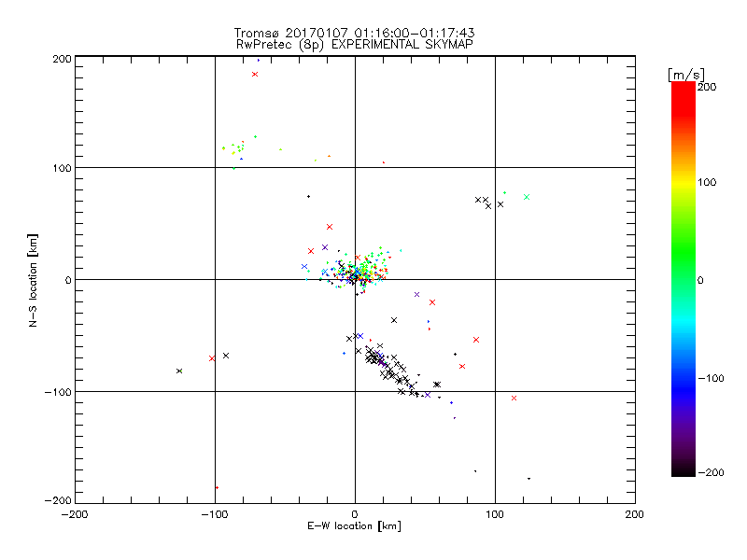747x560 pixels.
Task: Click the x-axis '-200' tick label
Action: [75, 514]
